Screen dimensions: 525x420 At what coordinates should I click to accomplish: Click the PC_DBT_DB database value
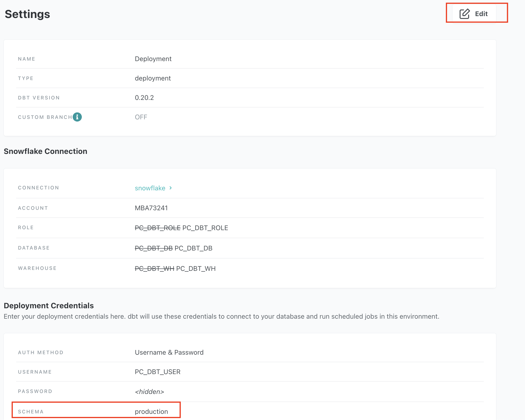193,248
